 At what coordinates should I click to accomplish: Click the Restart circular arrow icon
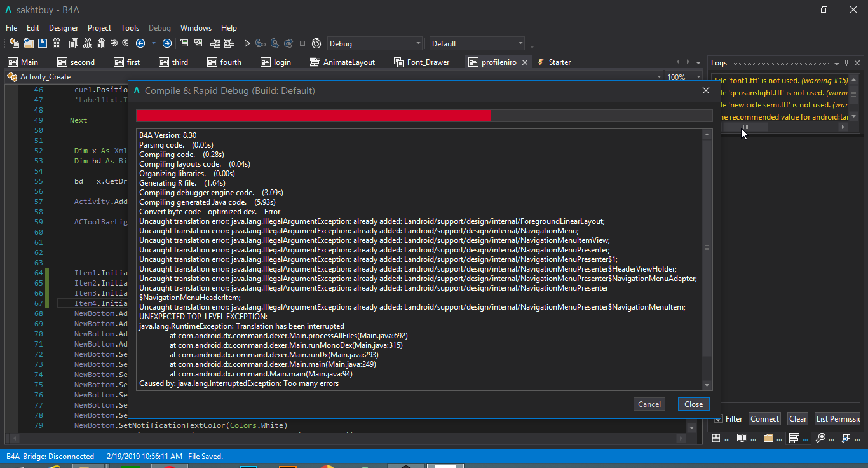click(x=316, y=43)
